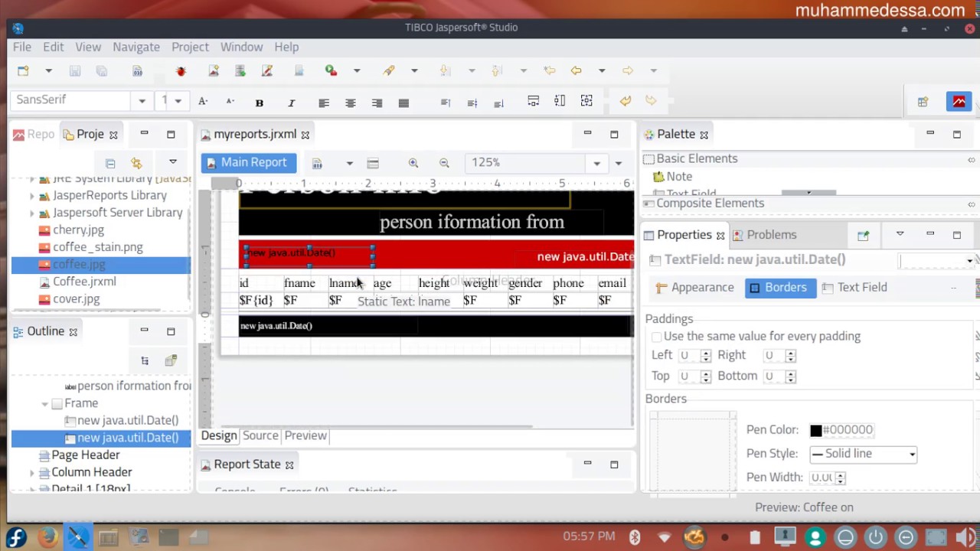
Task: Switch to the Text Field properties tab
Action: [x=854, y=288]
